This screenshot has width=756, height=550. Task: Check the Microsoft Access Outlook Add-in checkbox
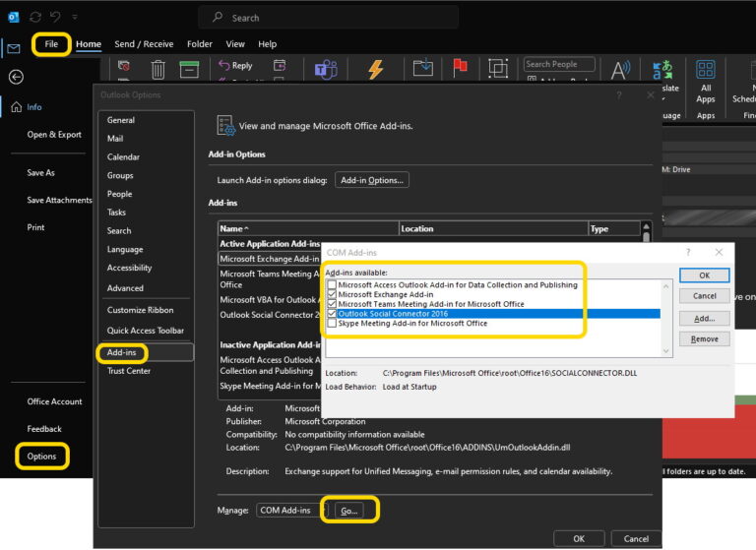[332, 285]
